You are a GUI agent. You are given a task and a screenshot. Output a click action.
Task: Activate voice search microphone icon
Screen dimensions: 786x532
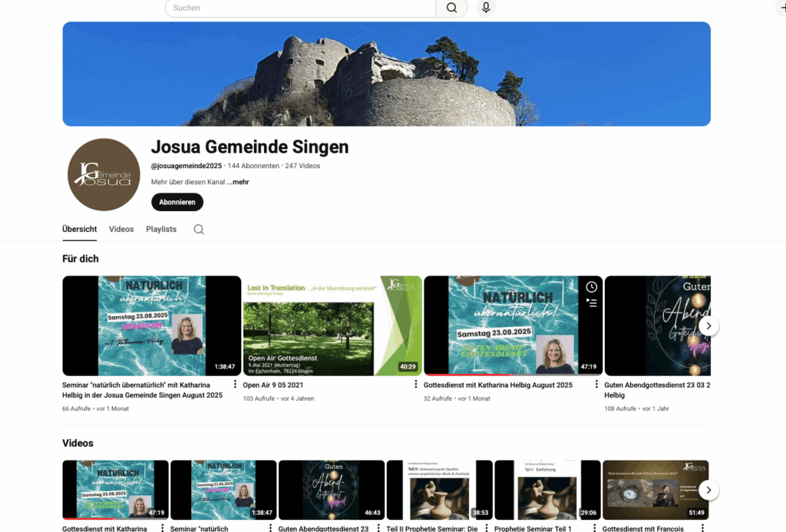pyautogui.click(x=485, y=8)
